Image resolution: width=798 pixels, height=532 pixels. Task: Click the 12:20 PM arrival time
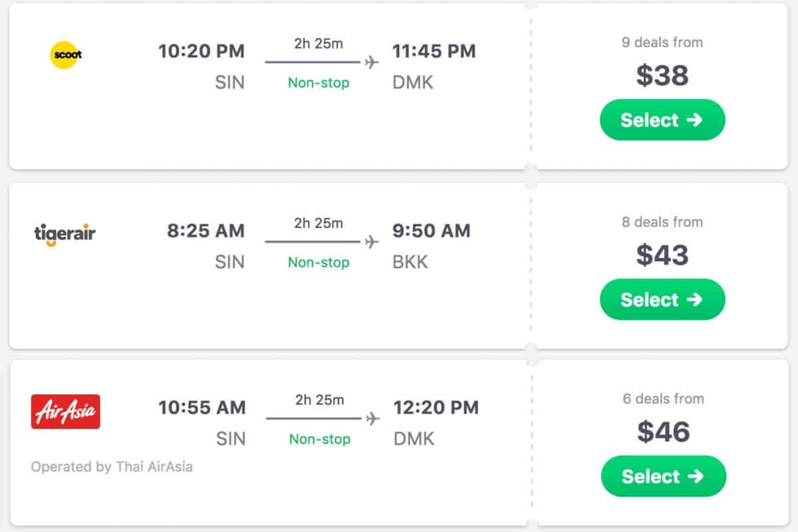(x=436, y=408)
